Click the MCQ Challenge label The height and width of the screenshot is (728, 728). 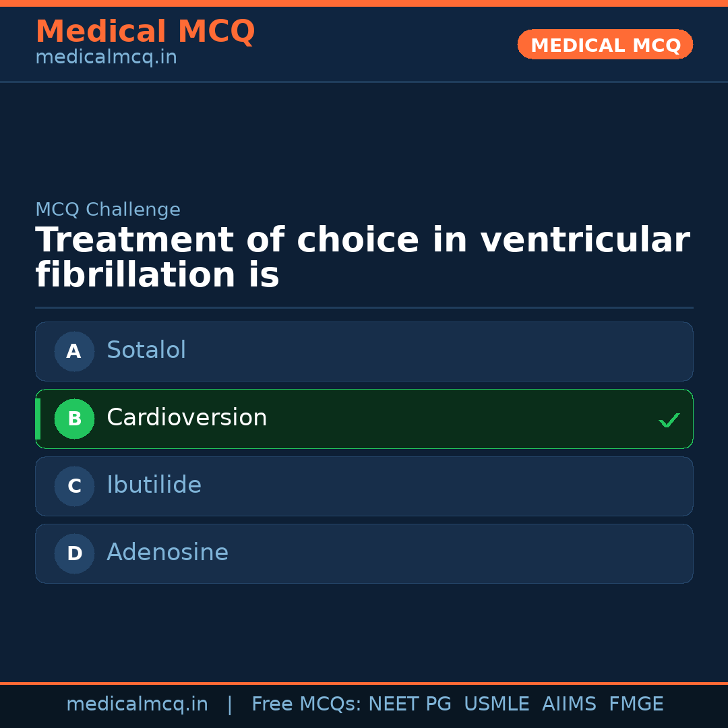pyautogui.click(x=108, y=210)
